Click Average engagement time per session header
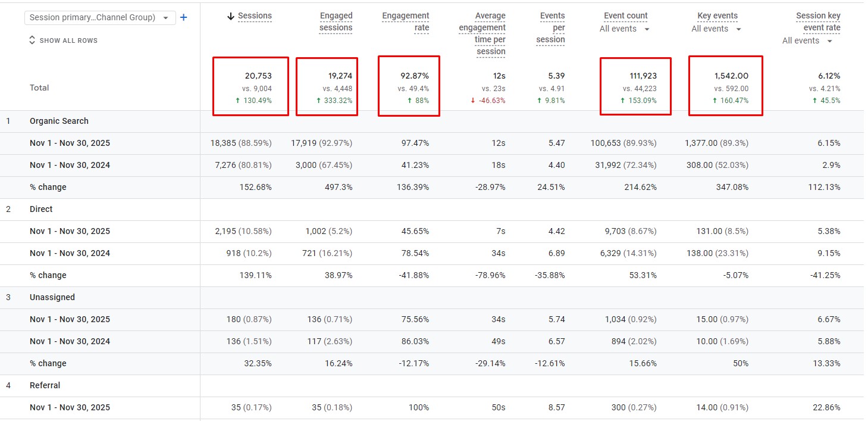 click(x=482, y=33)
